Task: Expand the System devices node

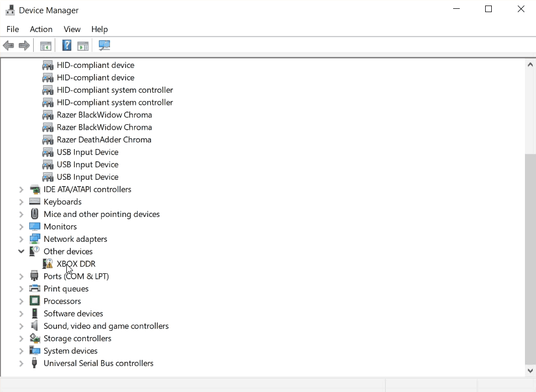Action: 21,351
